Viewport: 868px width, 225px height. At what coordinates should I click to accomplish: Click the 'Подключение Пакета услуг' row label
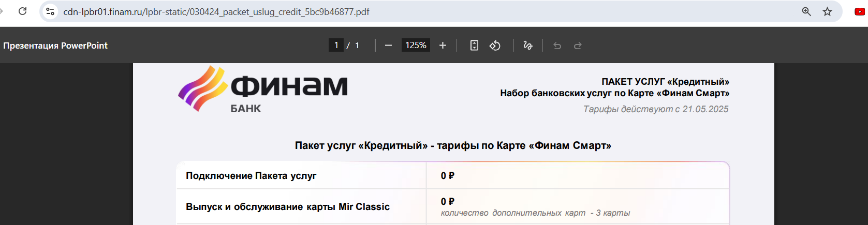tap(251, 176)
